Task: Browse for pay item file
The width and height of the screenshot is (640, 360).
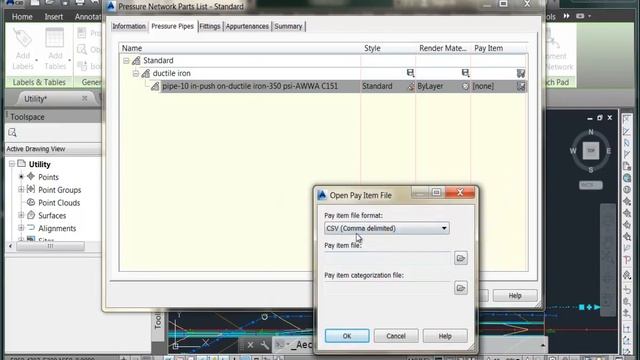Action: [460, 258]
